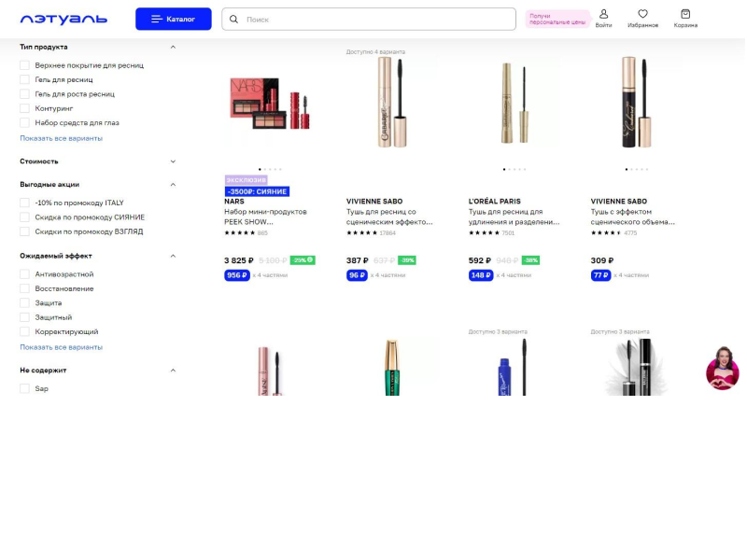The height and width of the screenshot is (560, 747).
Task: Click the L'Oréal Paris rating stars
Action: pyautogui.click(x=484, y=232)
